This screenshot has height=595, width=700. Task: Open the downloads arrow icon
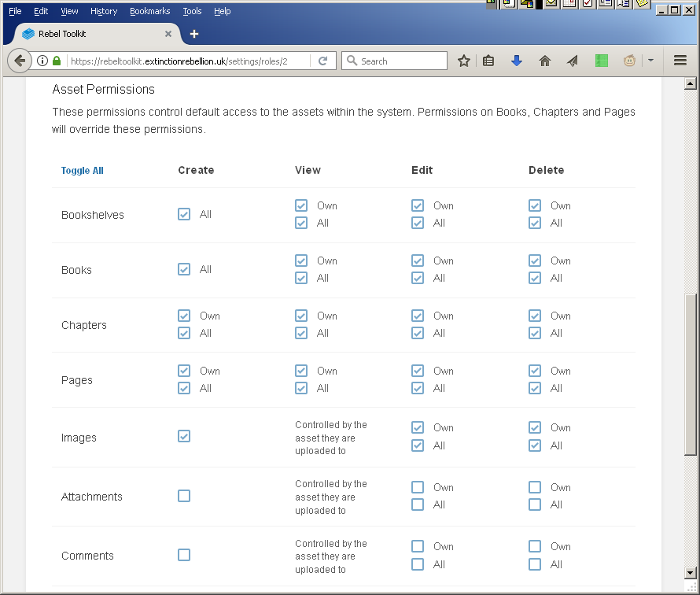tap(517, 61)
